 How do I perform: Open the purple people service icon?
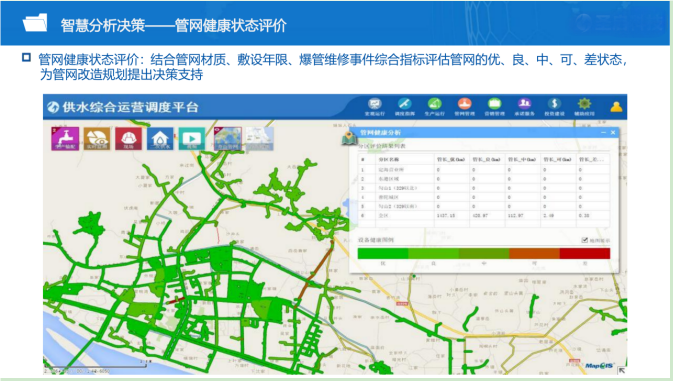coord(524,107)
